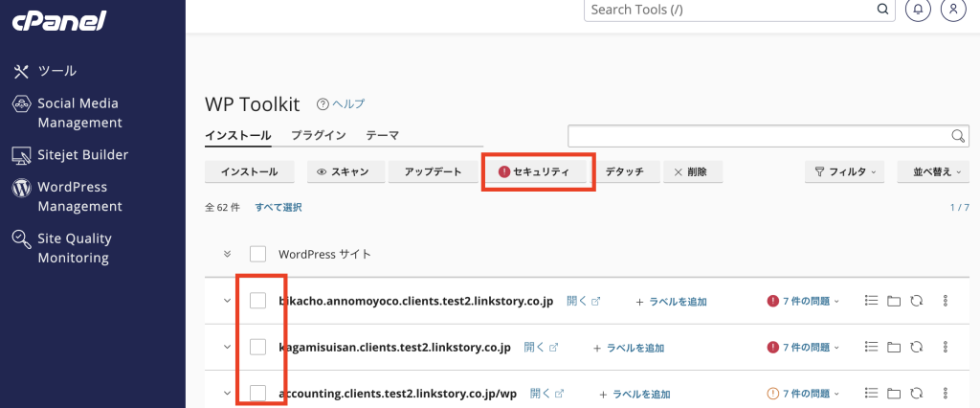Click the Search Tools magnifier icon
980x408 pixels.
pos(884,10)
